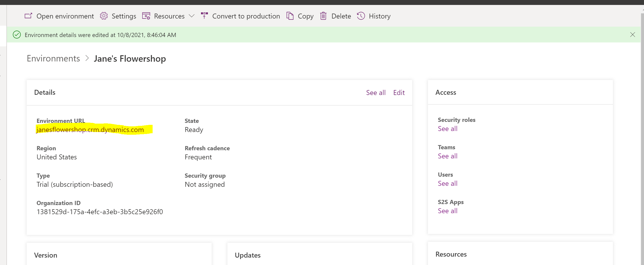Viewport: 644px width, 265px height.
Task: Click the Access card heading
Action: point(446,93)
